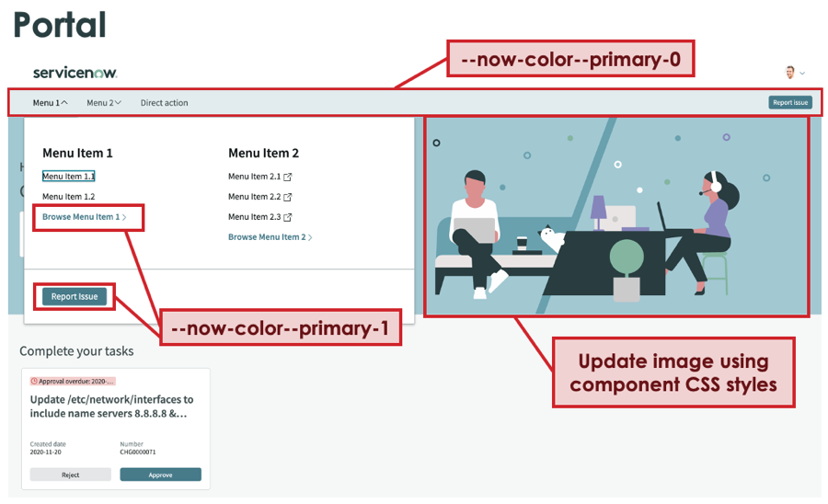Approve the network interfaces task
Image resolution: width=828 pixels, height=504 pixels.
point(160,475)
